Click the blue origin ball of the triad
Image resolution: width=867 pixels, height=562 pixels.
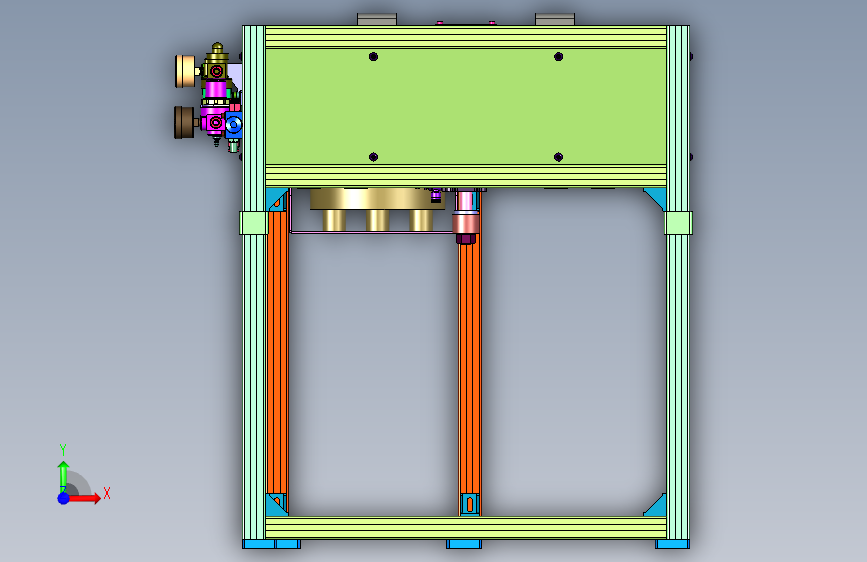pos(63,498)
